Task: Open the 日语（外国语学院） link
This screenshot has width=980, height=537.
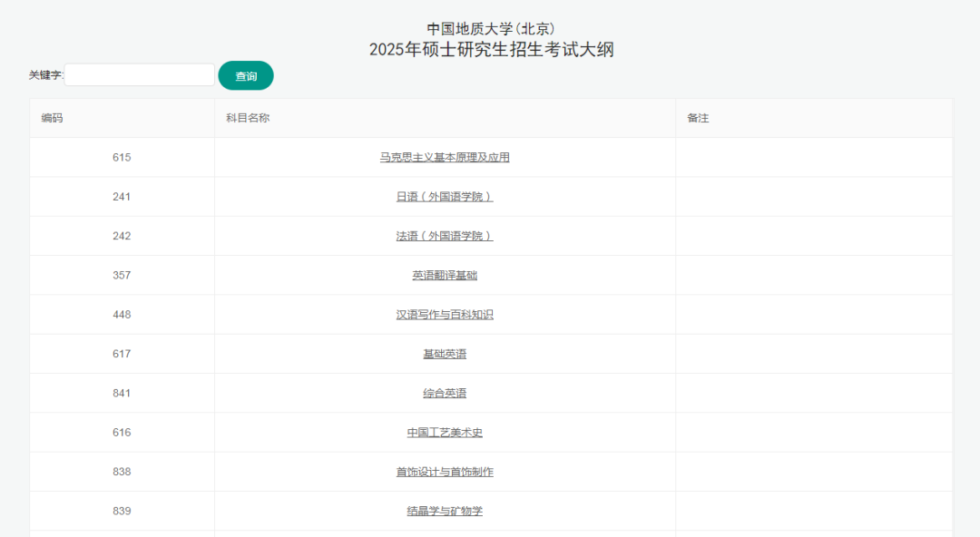Action: [445, 197]
